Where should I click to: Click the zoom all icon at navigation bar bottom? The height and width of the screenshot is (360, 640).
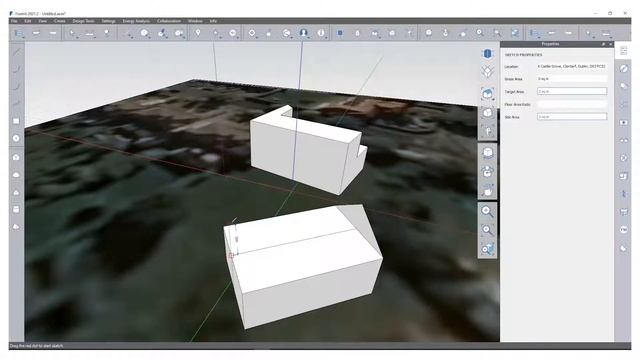[x=487, y=249]
